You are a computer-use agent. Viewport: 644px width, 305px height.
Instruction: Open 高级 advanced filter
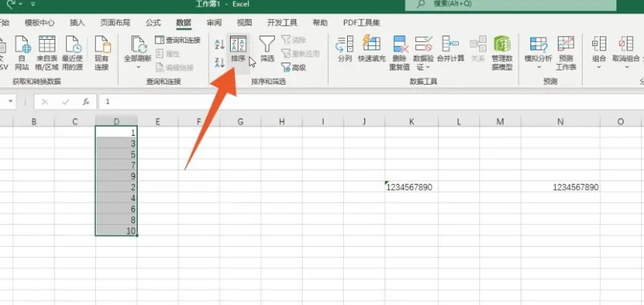(294, 68)
